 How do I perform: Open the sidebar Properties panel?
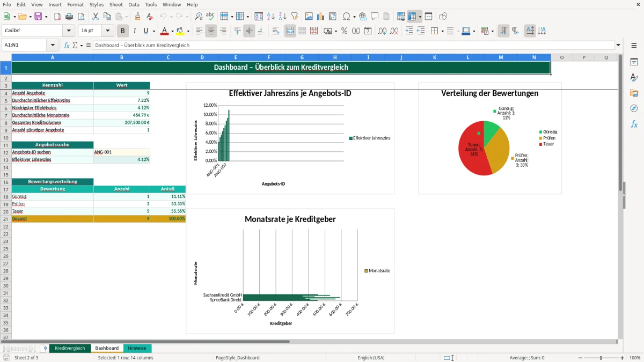(634, 62)
